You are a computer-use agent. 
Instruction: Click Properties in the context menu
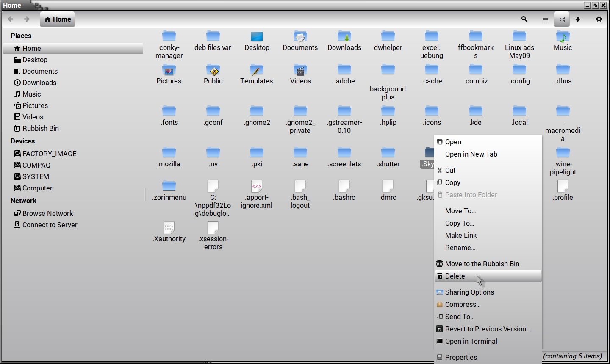[461, 357]
